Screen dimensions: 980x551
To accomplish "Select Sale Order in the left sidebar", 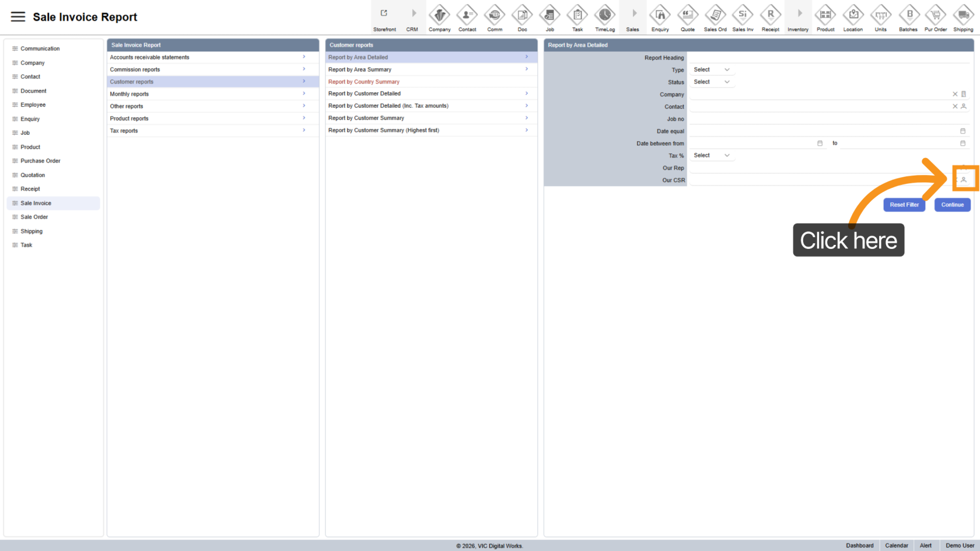I will [x=34, y=217].
